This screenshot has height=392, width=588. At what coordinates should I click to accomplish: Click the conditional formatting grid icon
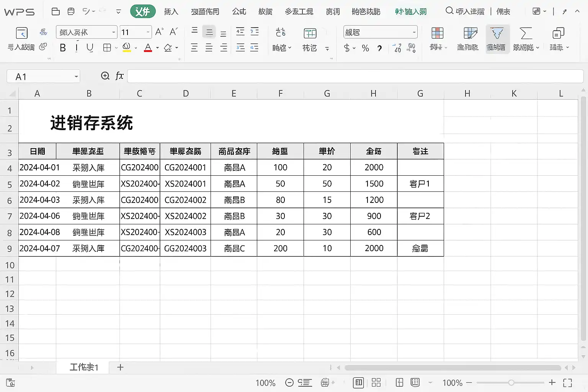[437, 34]
